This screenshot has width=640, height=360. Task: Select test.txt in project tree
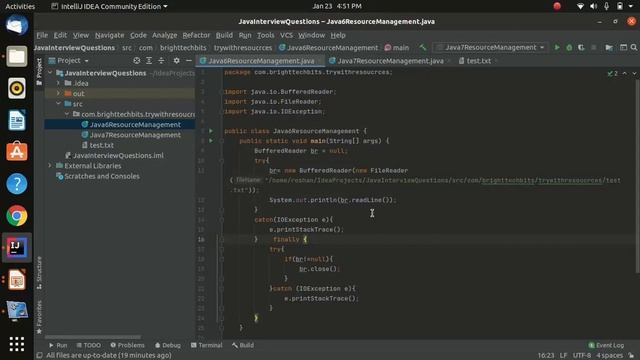coord(102,145)
